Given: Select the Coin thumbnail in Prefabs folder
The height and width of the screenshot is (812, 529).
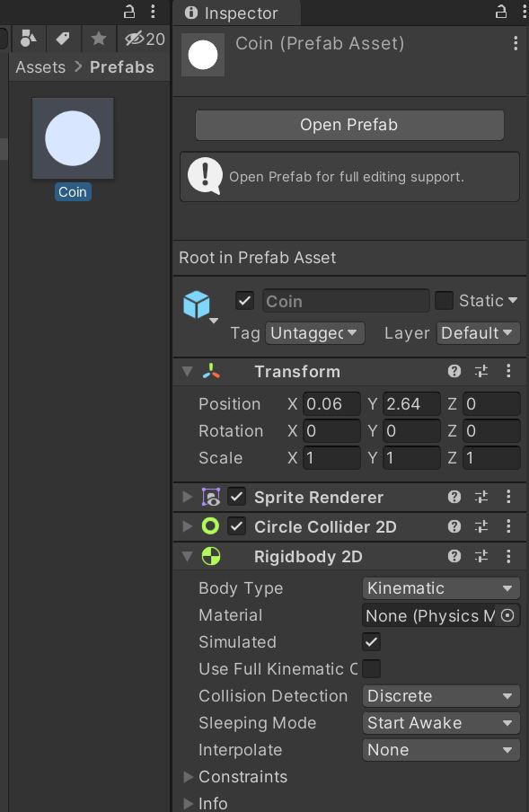Looking at the screenshot, I should pos(73,138).
